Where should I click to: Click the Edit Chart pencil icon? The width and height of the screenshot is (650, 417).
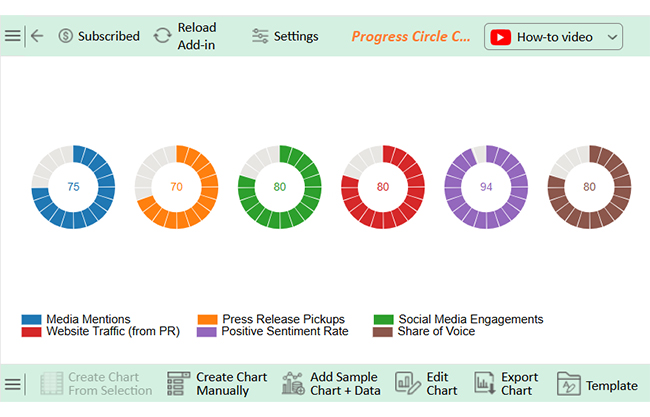point(407,383)
